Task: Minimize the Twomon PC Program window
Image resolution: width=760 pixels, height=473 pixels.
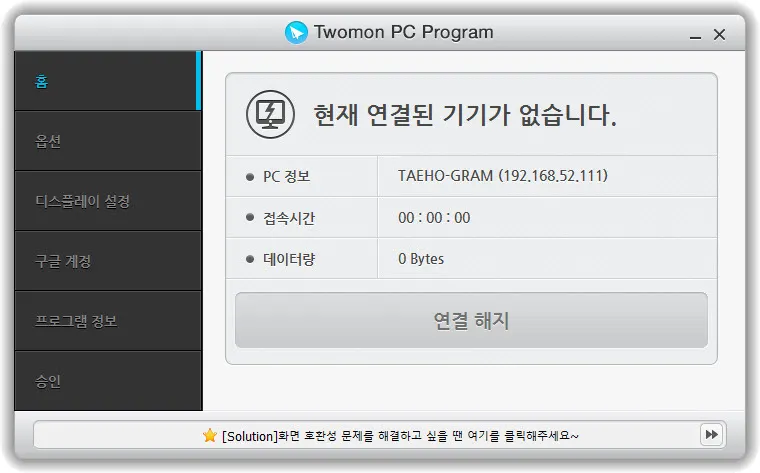Action: tap(696, 35)
